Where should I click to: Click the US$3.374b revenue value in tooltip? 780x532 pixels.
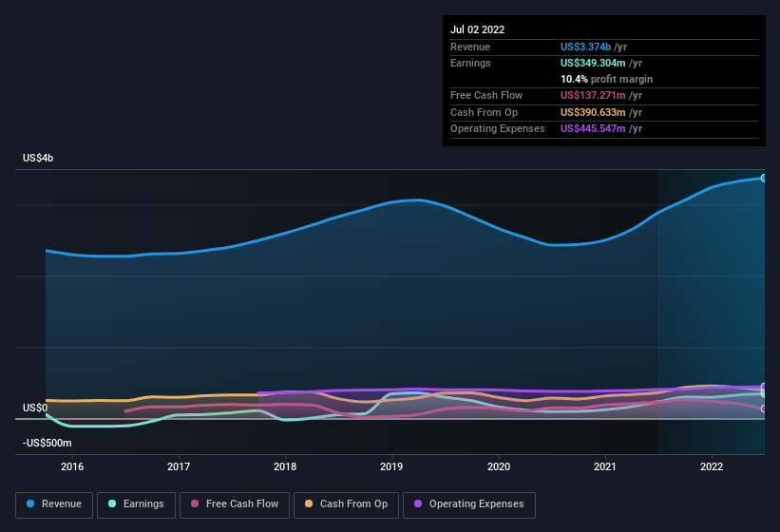(585, 47)
